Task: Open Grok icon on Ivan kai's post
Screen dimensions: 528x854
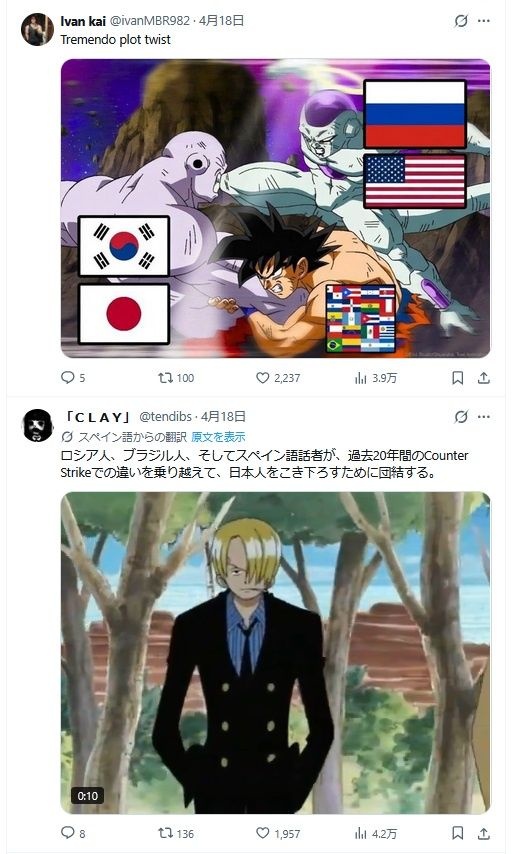Action: click(x=461, y=21)
